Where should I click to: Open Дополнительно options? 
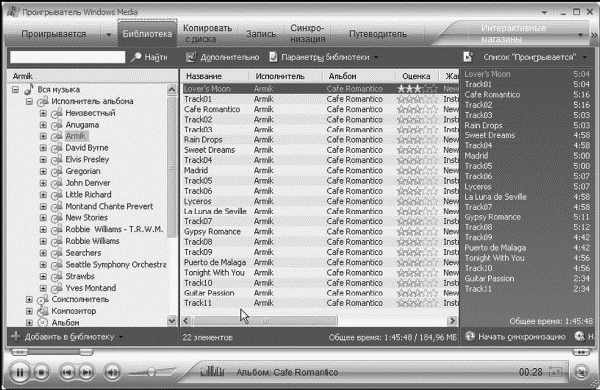[x=222, y=57]
